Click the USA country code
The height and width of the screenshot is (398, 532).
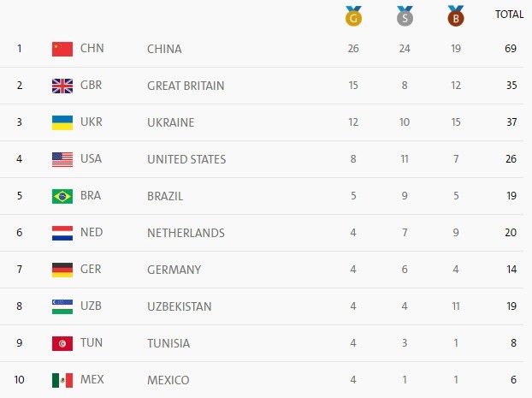tap(91, 159)
